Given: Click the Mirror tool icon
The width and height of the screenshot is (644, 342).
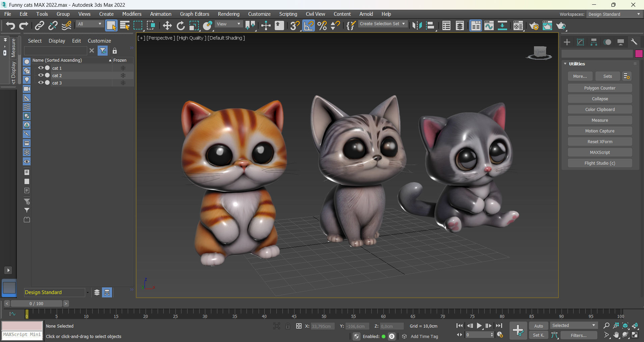Looking at the screenshot, I should (x=417, y=25).
